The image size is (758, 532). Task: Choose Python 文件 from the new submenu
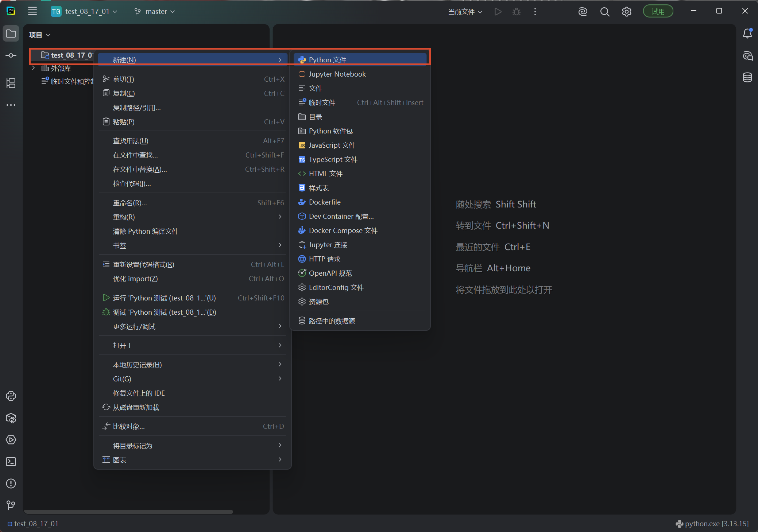point(360,60)
